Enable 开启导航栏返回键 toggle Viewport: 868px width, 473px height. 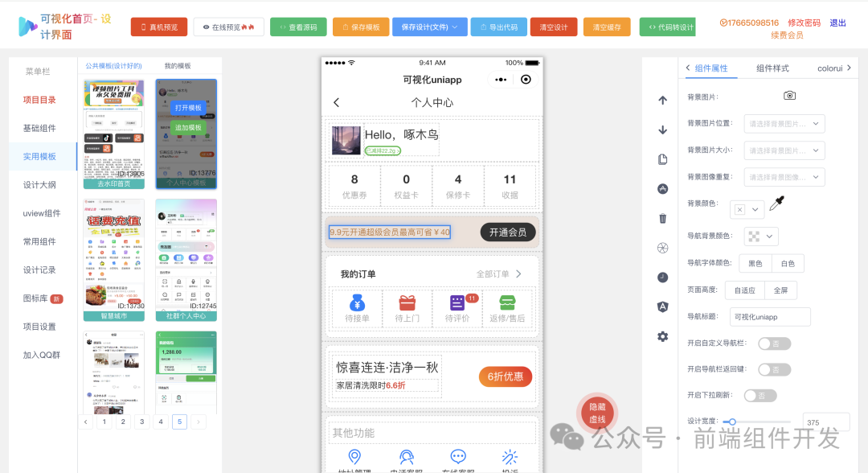774,369
